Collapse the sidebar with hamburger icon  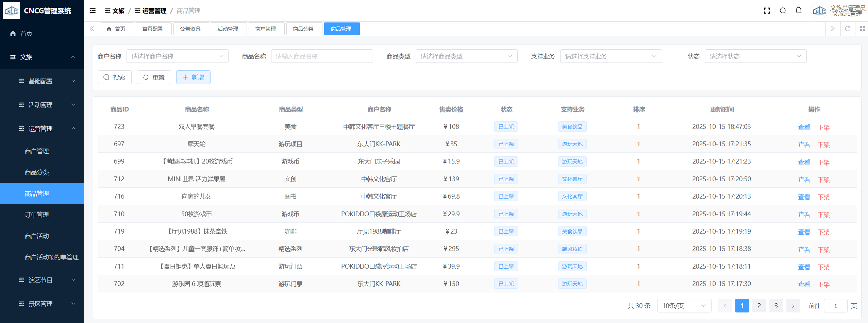(x=93, y=11)
